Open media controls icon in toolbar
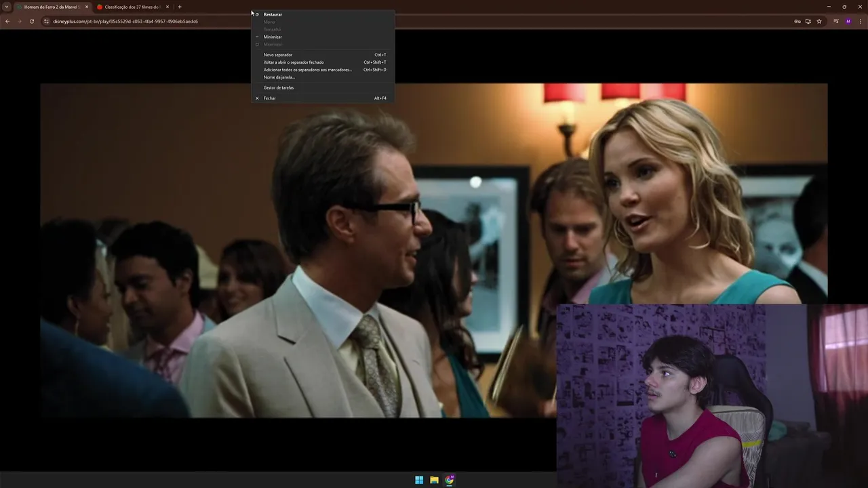868x488 pixels. 836,21
